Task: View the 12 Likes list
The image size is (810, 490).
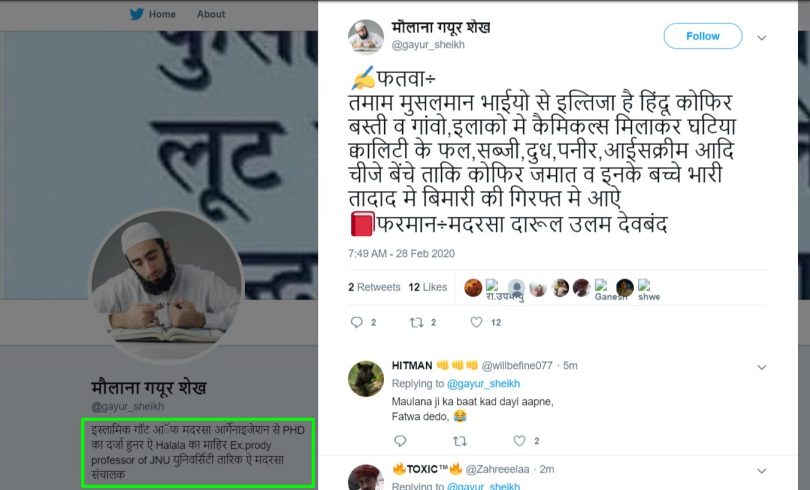Action: 428,287
